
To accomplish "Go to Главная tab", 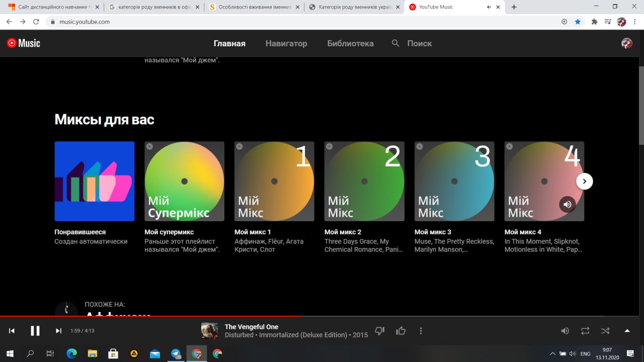I will 229,43.
